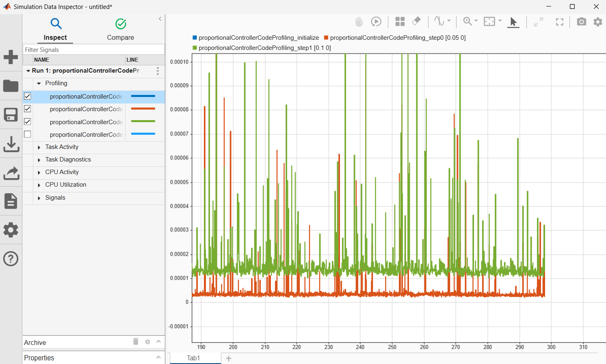Click the LINE column header
Screen dimensions: 606x364
click(x=145, y=60)
